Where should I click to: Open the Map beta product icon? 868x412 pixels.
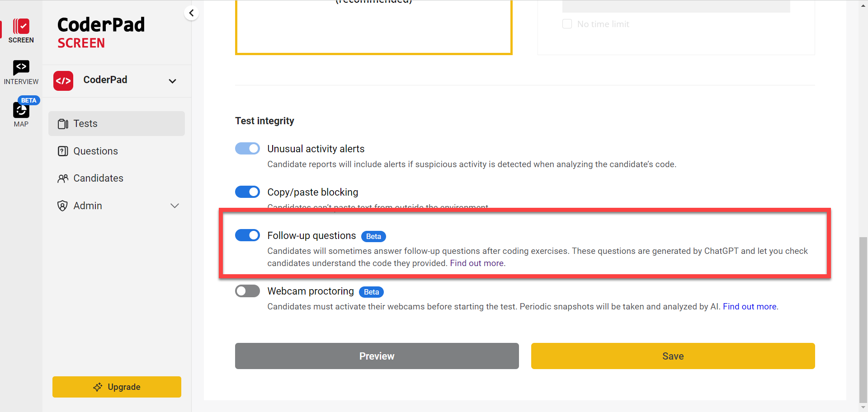pos(21,110)
